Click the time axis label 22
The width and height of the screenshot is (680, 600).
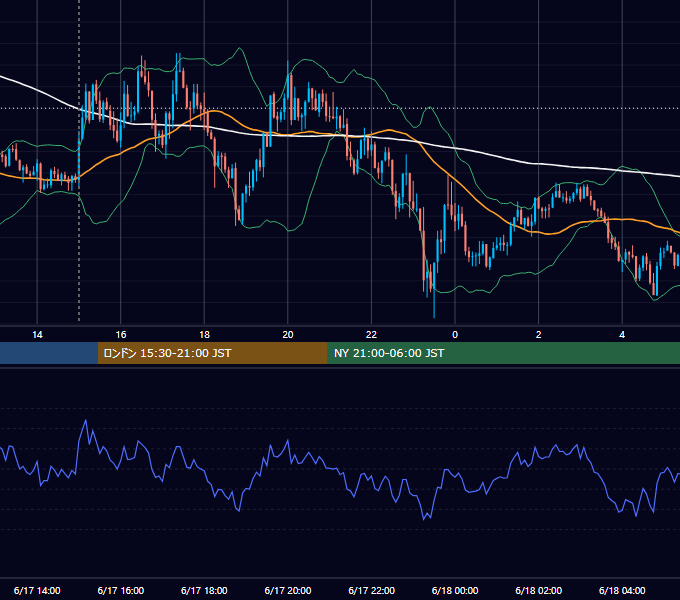coord(371,335)
